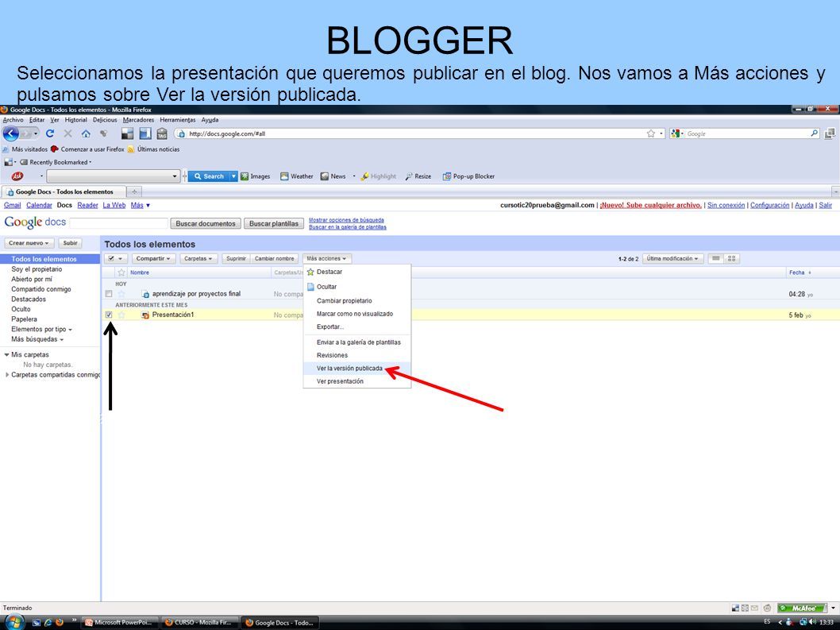
Task: Go back with the Firefox back arrow
Action: pyautogui.click(x=11, y=133)
